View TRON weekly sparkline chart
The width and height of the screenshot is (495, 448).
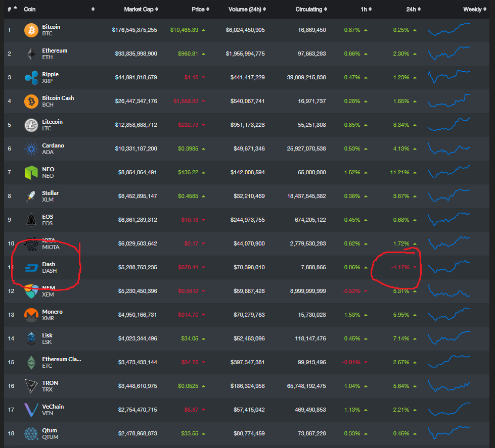pyautogui.click(x=449, y=385)
